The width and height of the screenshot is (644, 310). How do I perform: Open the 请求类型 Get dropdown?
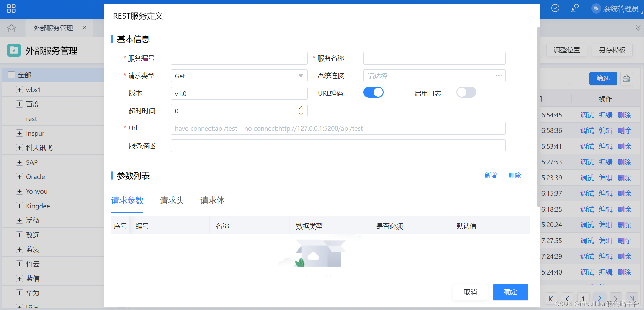(x=239, y=76)
